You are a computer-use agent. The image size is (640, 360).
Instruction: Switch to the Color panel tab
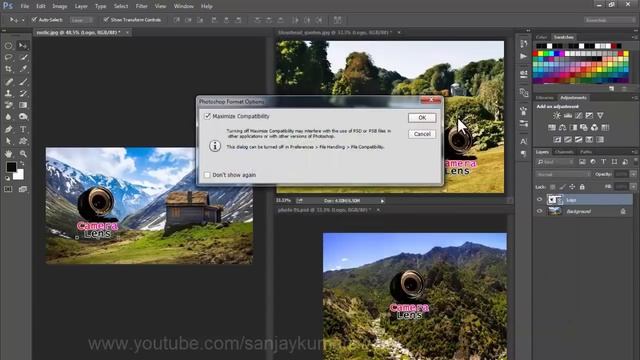[541, 37]
